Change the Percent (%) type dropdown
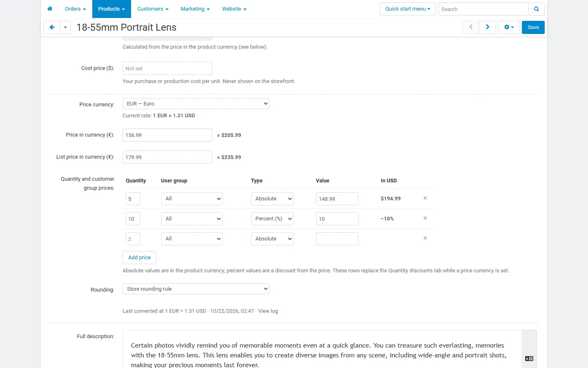The width and height of the screenshot is (588, 368). click(272, 219)
